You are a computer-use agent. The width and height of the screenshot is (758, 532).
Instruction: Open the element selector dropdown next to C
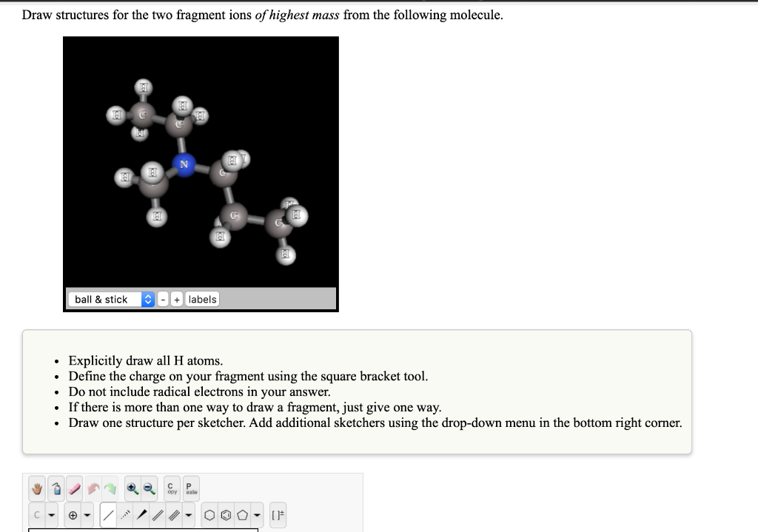tap(50, 514)
